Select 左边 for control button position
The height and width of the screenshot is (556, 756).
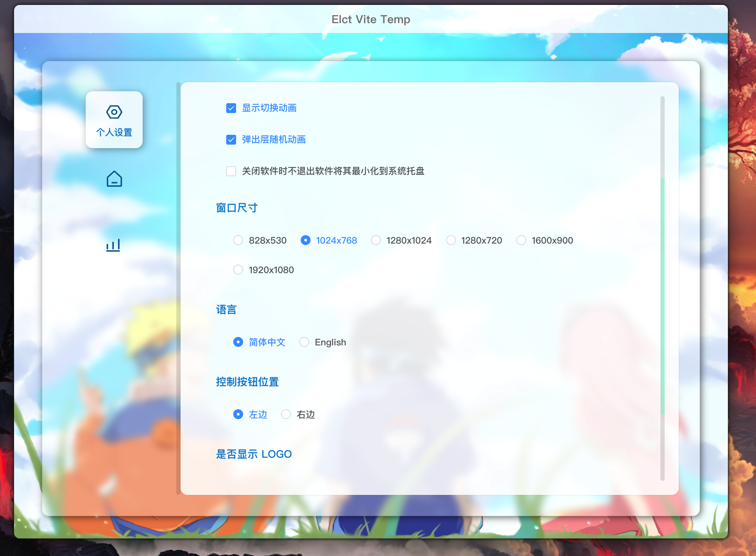[x=239, y=415]
